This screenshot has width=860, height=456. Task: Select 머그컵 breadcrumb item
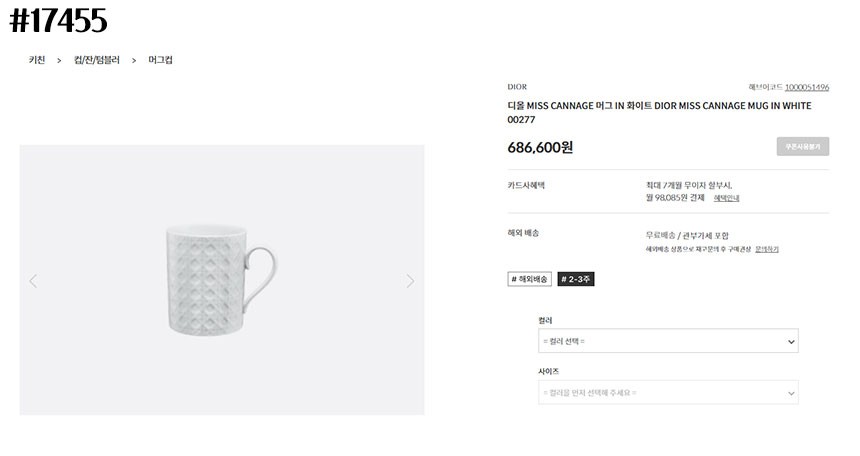tap(160, 61)
